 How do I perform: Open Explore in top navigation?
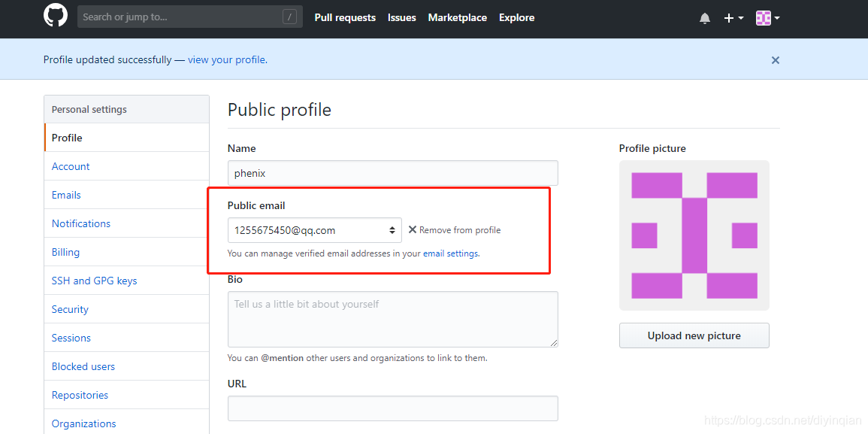(516, 18)
